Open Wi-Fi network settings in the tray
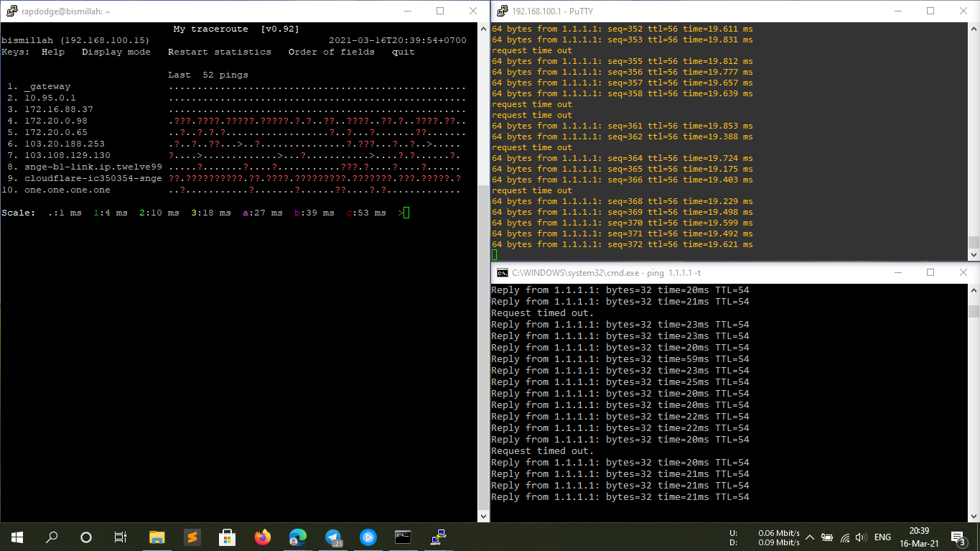The height and width of the screenshot is (551, 980). click(845, 537)
